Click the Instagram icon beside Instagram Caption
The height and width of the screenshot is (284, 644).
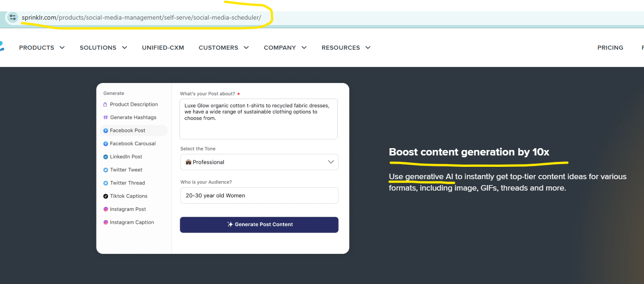coord(106,222)
